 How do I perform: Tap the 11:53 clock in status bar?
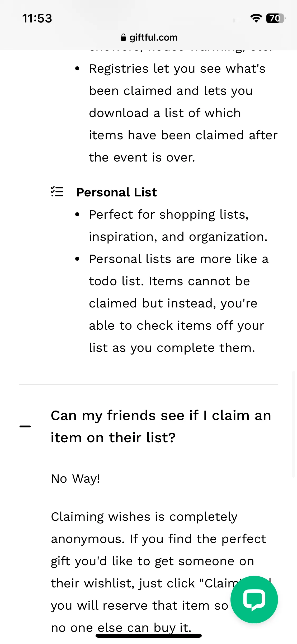pyautogui.click(x=37, y=19)
